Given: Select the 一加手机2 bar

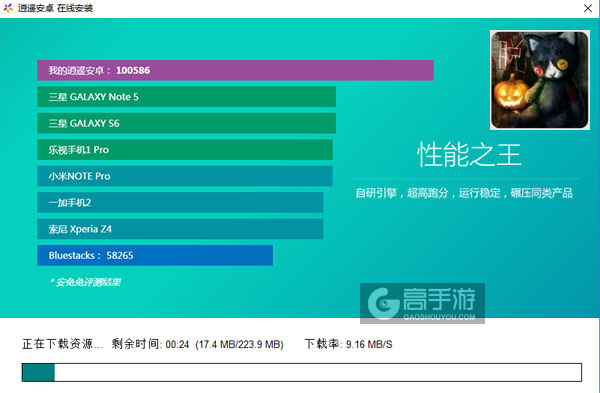Looking at the screenshot, I should point(180,202).
